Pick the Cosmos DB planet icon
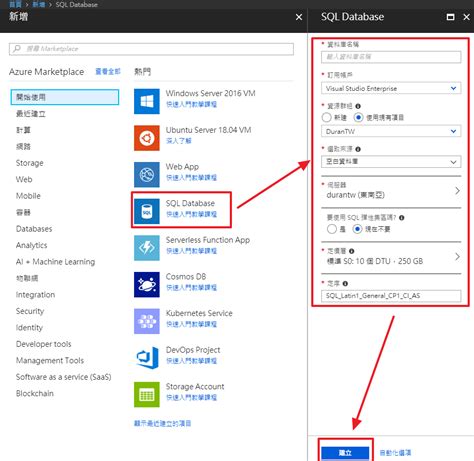The height and width of the screenshot is (461, 474). click(x=147, y=284)
